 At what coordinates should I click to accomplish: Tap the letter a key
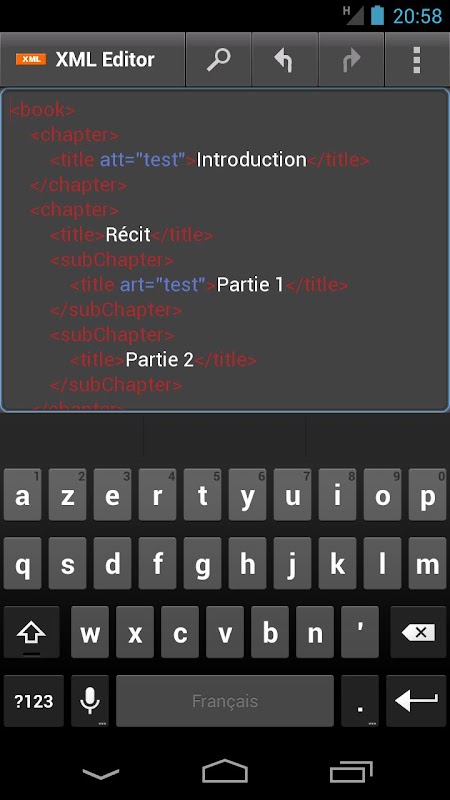[22, 495]
